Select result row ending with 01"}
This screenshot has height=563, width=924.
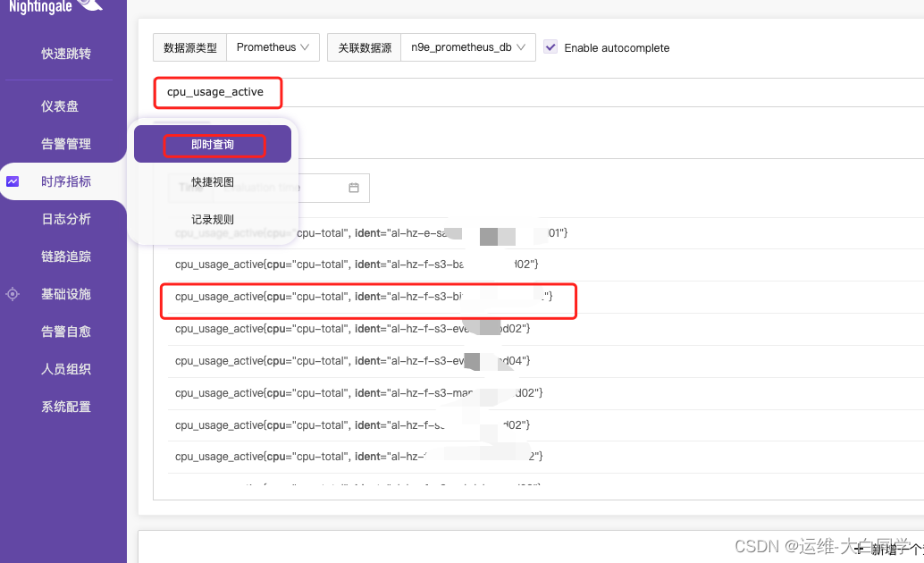point(546,233)
